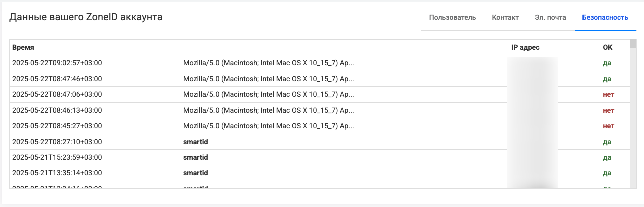The height and width of the screenshot is (207, 644).
Task: Click the OK column header
Action: coord(607,47)
